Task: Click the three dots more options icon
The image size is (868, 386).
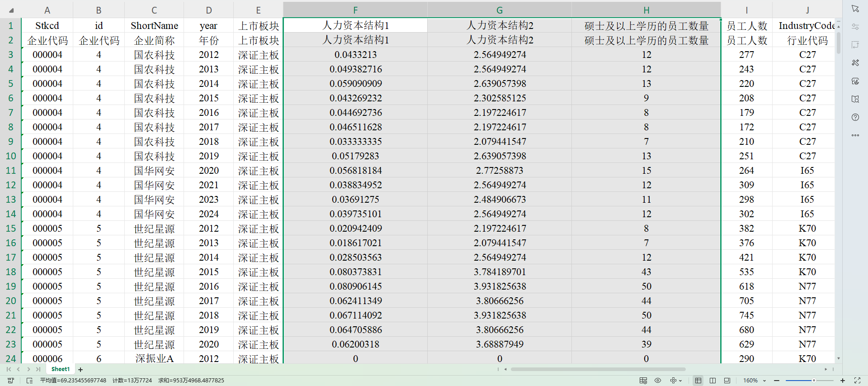Action: click(x=855, y=135)
